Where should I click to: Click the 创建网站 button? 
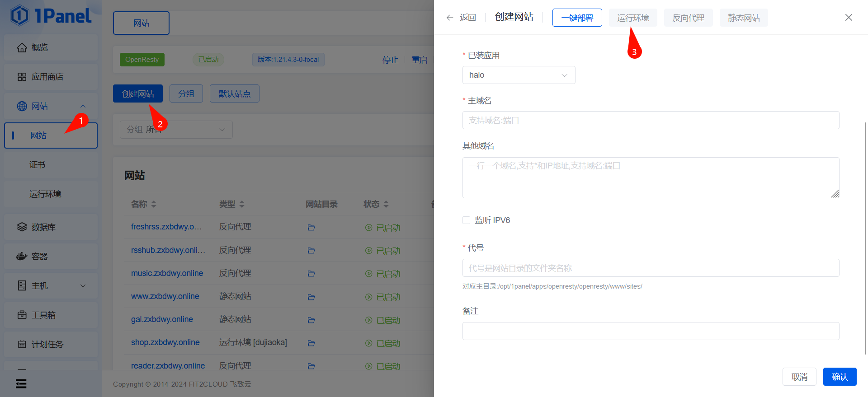pos(138,93)
